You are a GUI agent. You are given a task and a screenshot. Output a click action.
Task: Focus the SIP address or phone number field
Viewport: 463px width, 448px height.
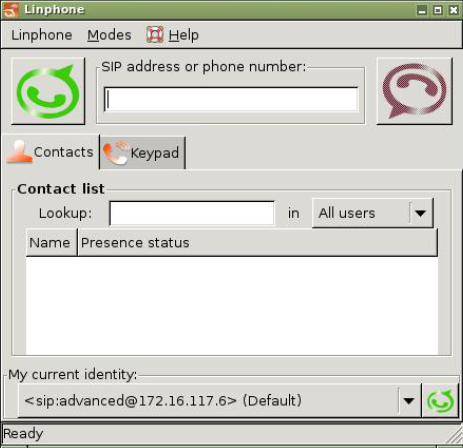pos(231,99)
